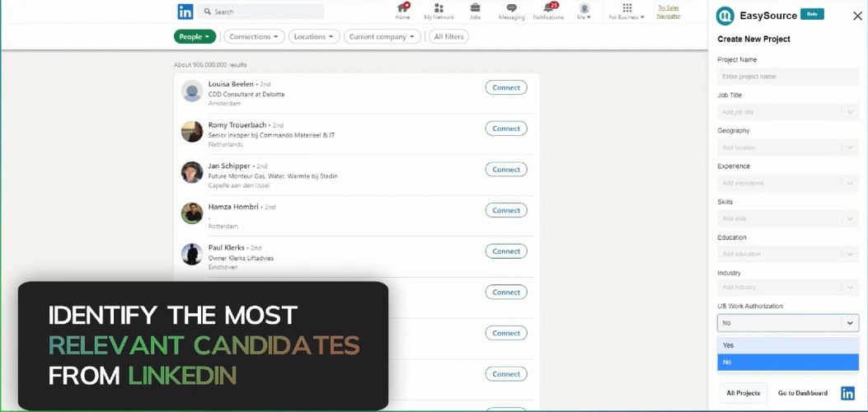This screenshot has height=412, width=868.
Task: Close the EasySource panel
Action: [x=857, y=16]
